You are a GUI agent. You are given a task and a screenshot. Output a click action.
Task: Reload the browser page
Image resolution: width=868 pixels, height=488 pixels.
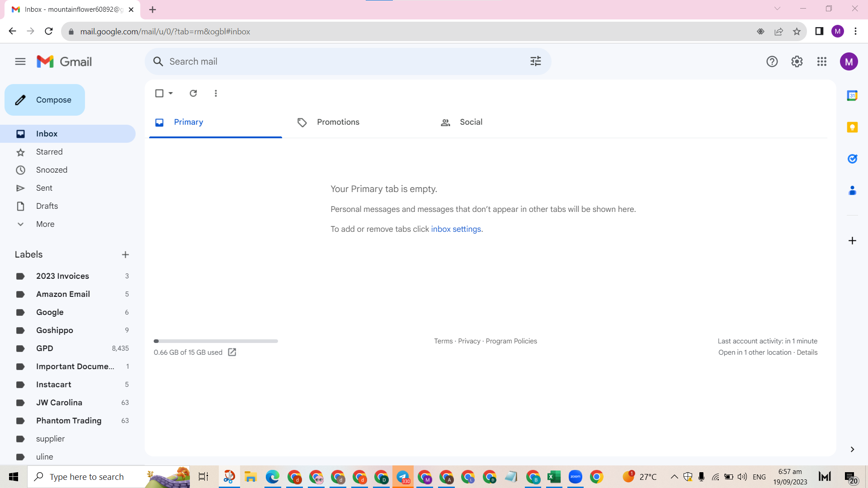point(49,31)
